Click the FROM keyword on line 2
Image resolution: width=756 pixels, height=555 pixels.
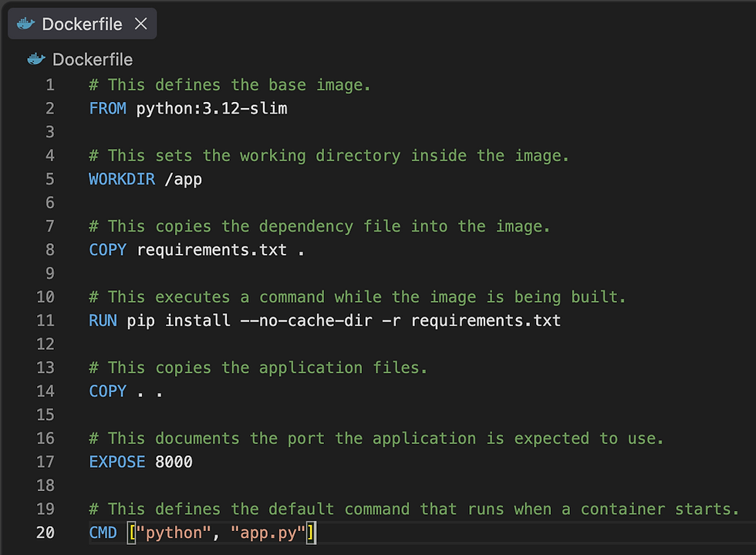(x=107, y=109)
